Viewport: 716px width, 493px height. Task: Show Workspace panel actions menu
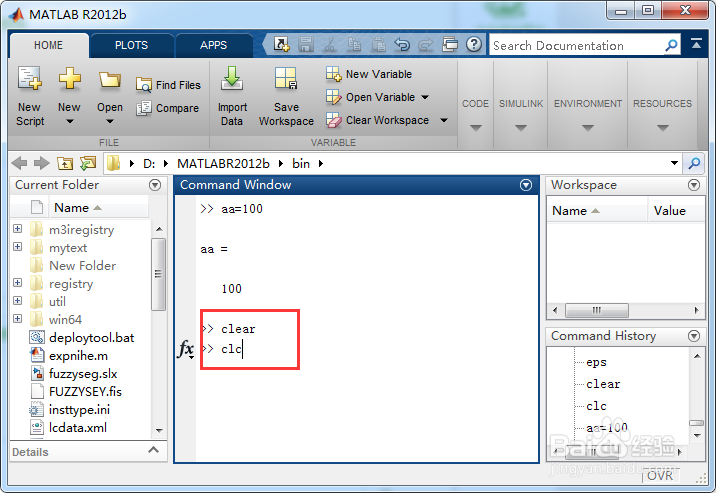point(694,185)
